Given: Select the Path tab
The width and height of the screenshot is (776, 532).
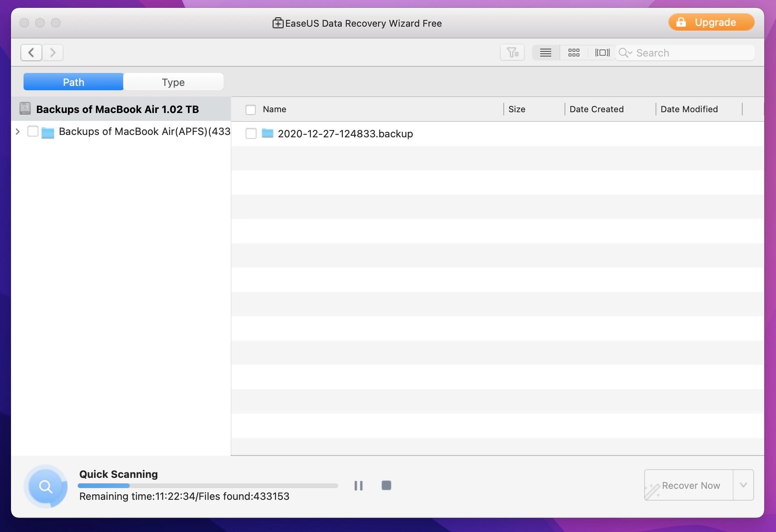Looking at the screenshot, I should (74, 82).
